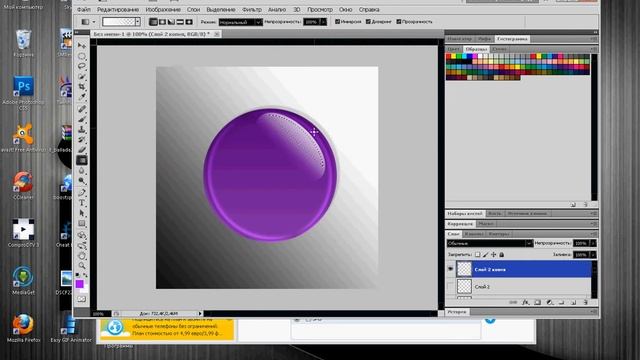640x360 pixels.
Task: Open the gradient picker dropdown arrow
Action: [x=138, y=22]
